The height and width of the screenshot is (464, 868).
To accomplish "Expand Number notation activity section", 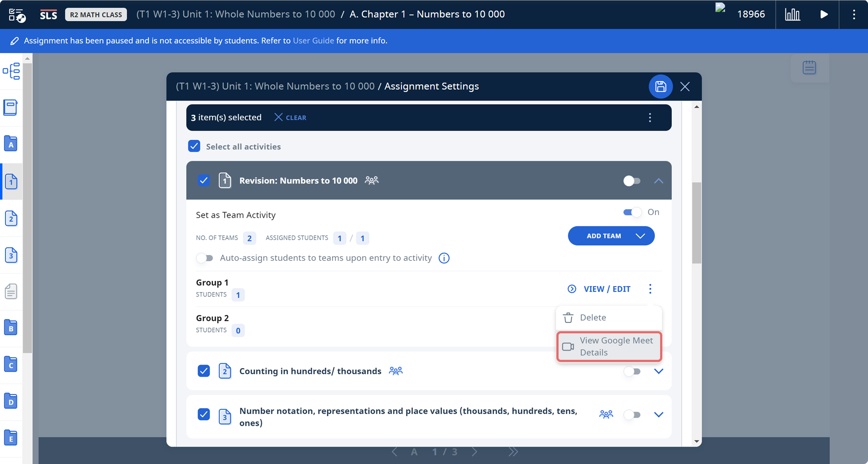I will coord(658,415).
